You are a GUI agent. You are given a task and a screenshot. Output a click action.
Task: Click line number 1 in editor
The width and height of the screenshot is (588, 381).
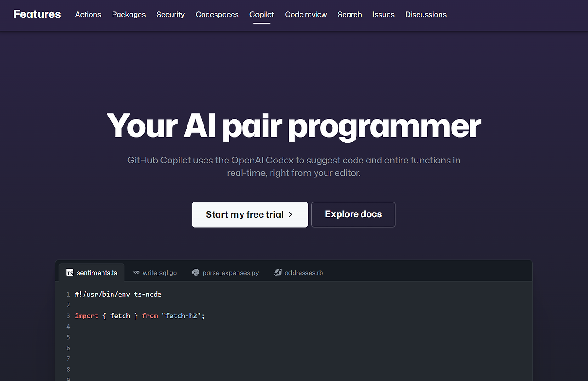point(68,294)
